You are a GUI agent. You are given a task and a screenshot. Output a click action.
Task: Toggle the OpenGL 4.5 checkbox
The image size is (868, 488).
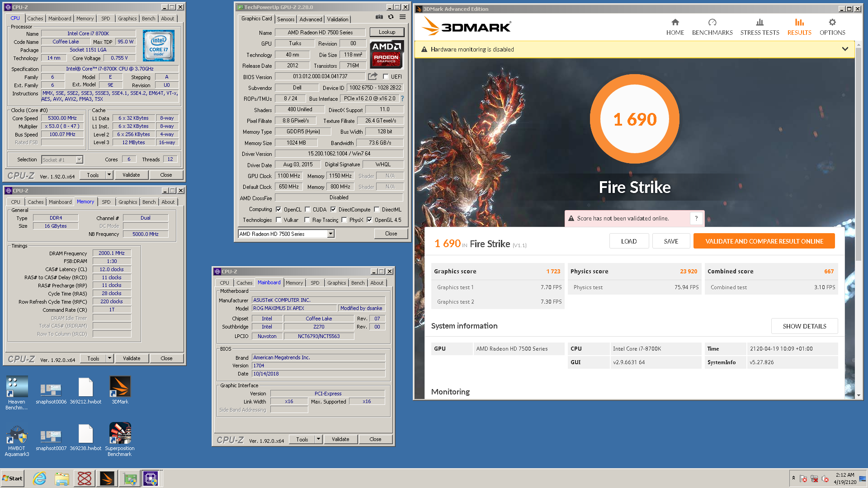click(369, 220)
